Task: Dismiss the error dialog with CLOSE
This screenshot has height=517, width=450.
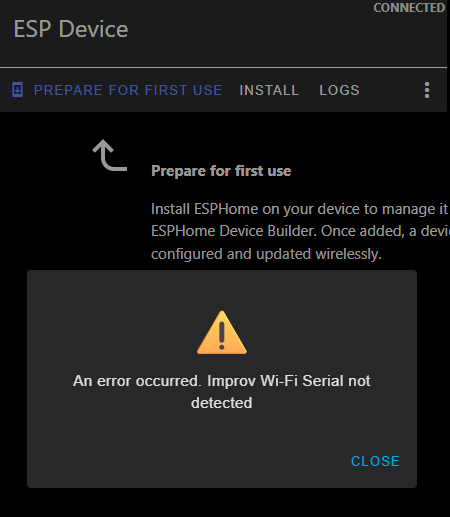Action: [x=375, y=461]
